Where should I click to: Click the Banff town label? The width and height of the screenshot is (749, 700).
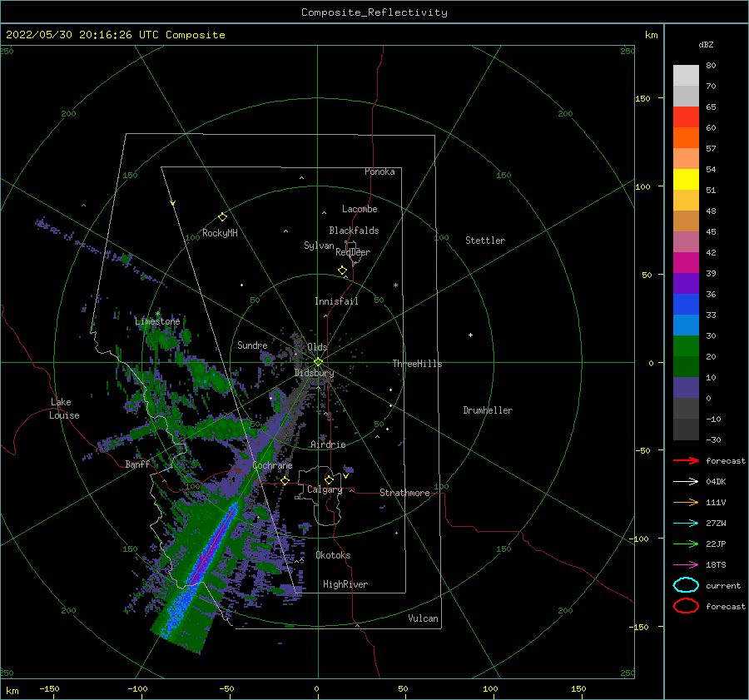point(137,464)
